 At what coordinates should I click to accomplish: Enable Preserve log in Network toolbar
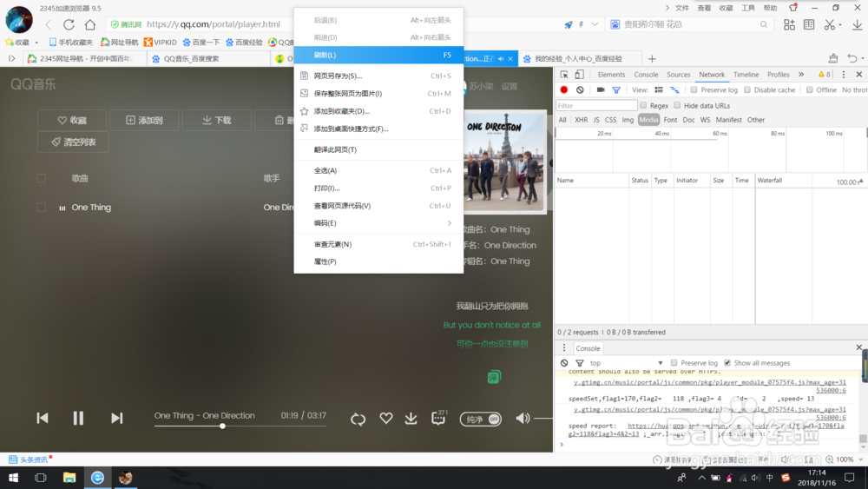click(x=694, y=89)
